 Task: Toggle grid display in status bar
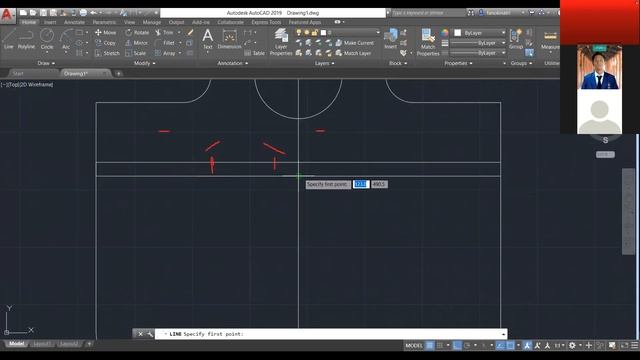[430, 345]
